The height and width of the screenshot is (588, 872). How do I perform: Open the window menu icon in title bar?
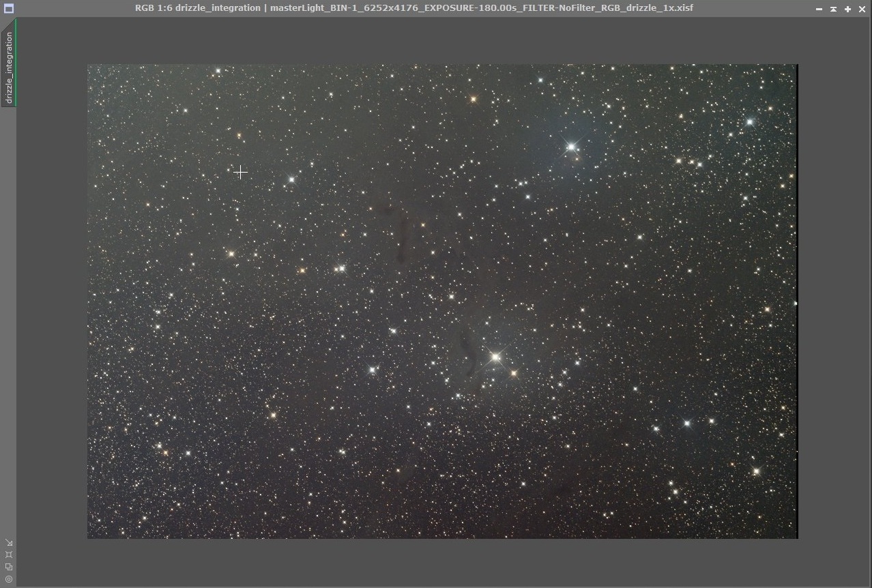(9, 9)
